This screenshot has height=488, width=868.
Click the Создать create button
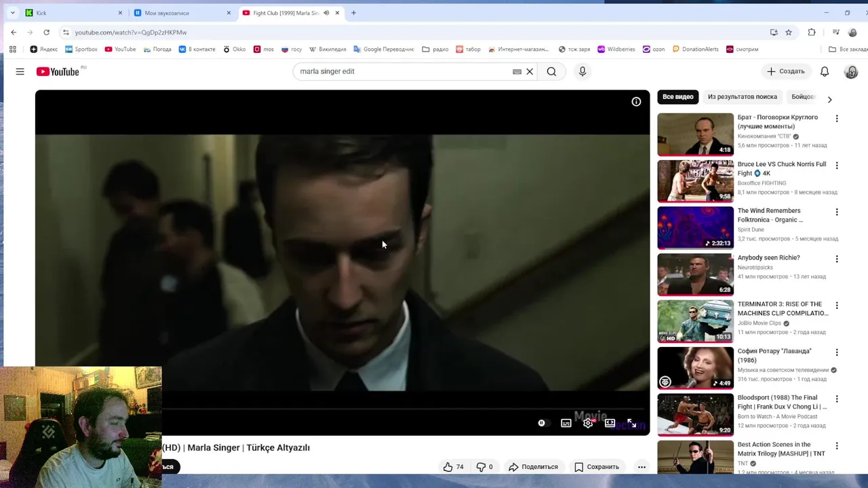point(785,71)
